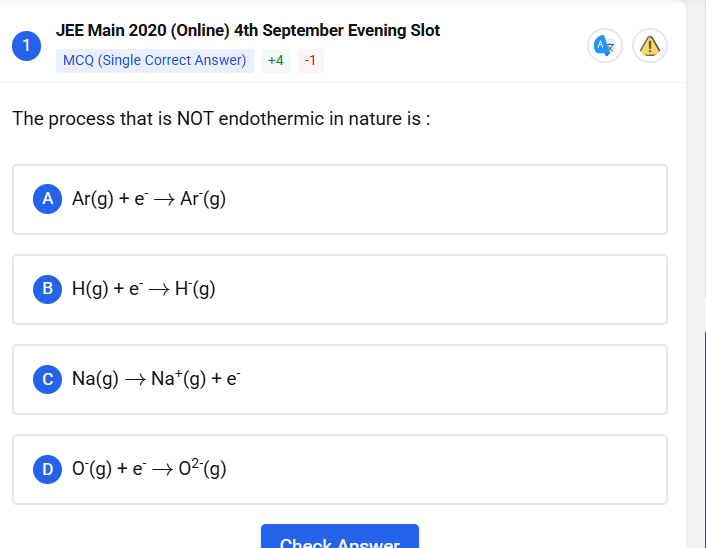This screenshot has height=548, width=706.
Task: Choose option C circle badge
Action: tap(47, 379)
